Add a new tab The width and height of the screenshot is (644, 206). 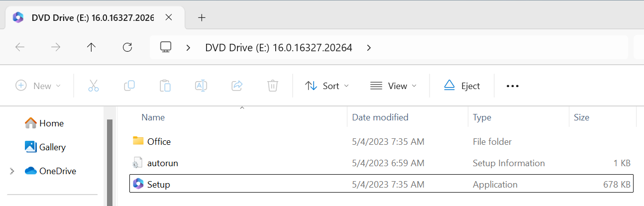(202, 17)
